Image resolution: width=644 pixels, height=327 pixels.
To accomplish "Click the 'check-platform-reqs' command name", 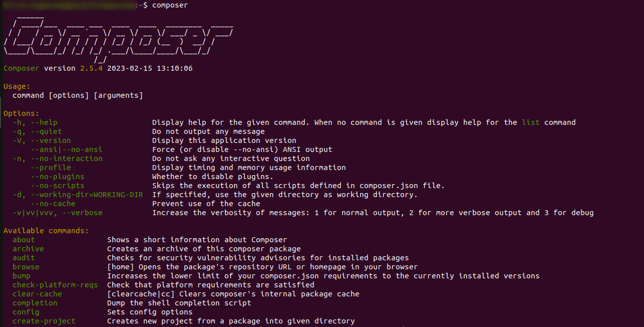I will point(55,285).
